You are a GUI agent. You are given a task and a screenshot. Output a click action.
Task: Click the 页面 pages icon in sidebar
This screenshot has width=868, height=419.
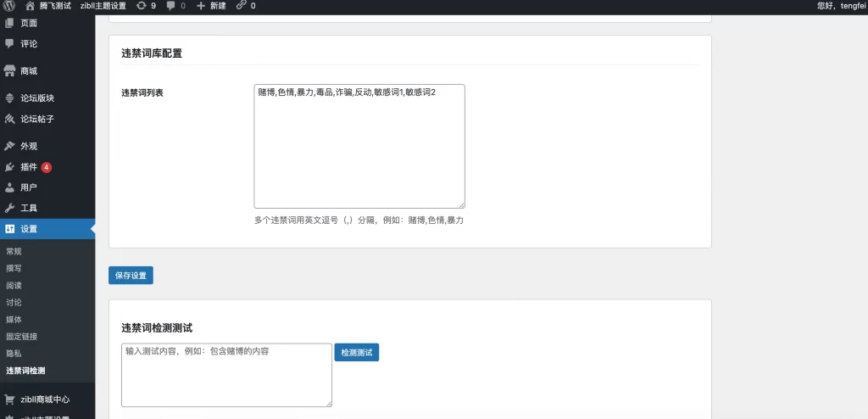[x=9, y=23]
